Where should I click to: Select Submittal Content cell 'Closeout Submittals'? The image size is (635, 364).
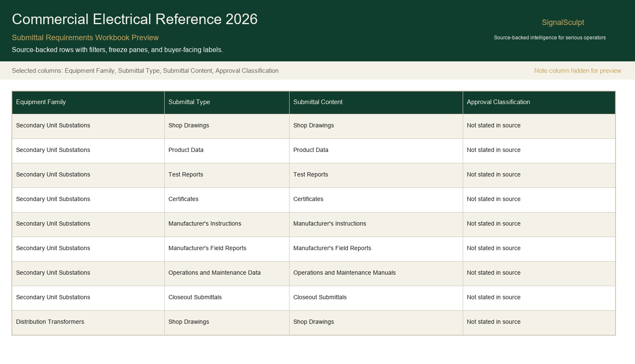click(x=376, y=298)
